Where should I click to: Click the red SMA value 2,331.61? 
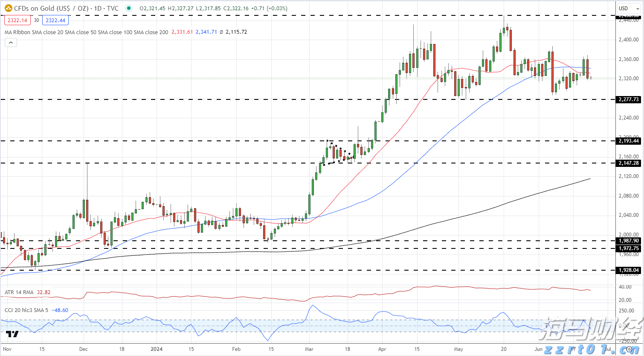182,32
